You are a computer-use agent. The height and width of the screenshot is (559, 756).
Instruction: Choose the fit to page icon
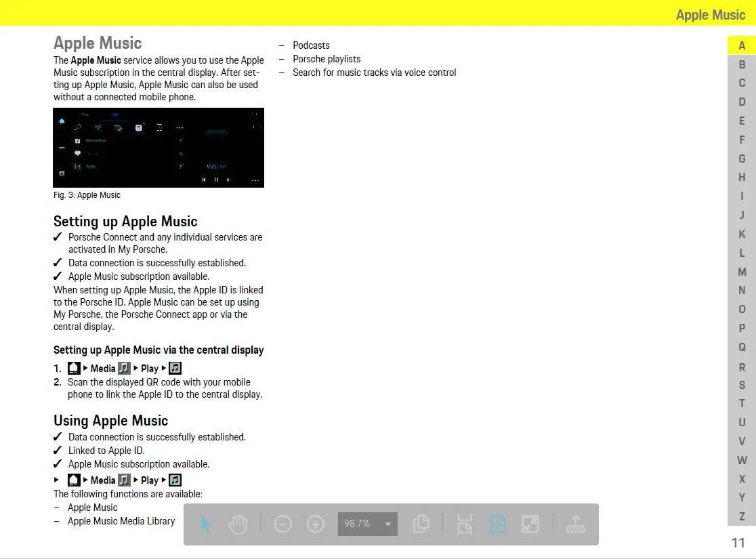(498, 524)
